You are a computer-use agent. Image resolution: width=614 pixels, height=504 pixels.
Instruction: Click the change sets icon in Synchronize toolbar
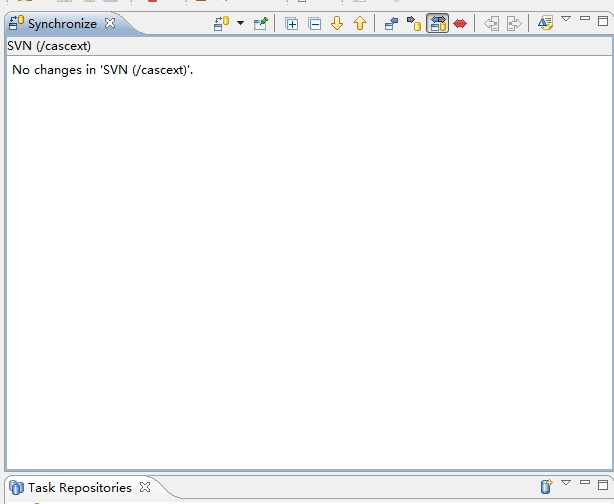point(545,23)
